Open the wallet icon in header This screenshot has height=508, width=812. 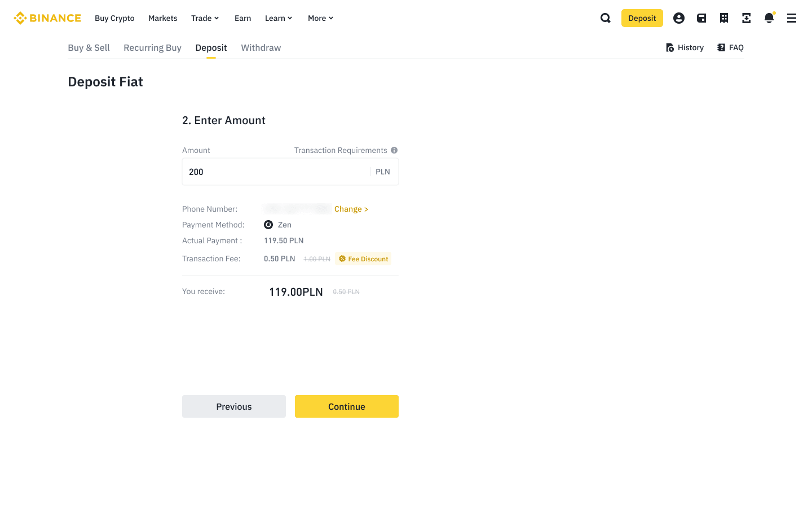coord(701,18)
